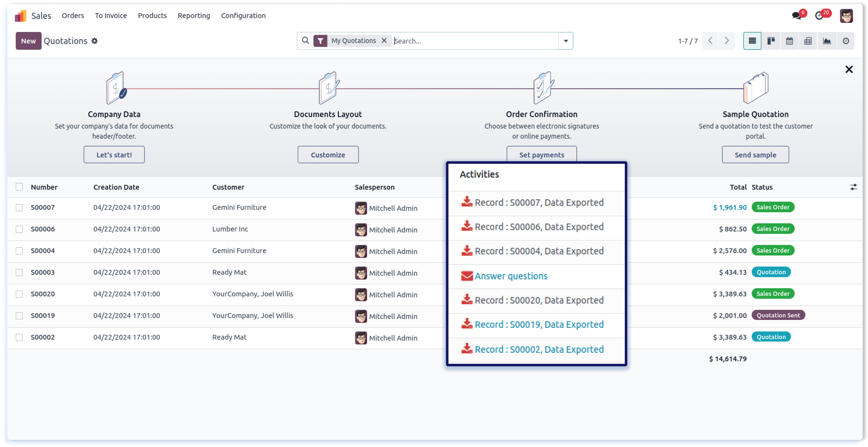Viewport: 868px width, 447px height.
Task: Click the Sales app logo icon
Action: pos(21,16)
